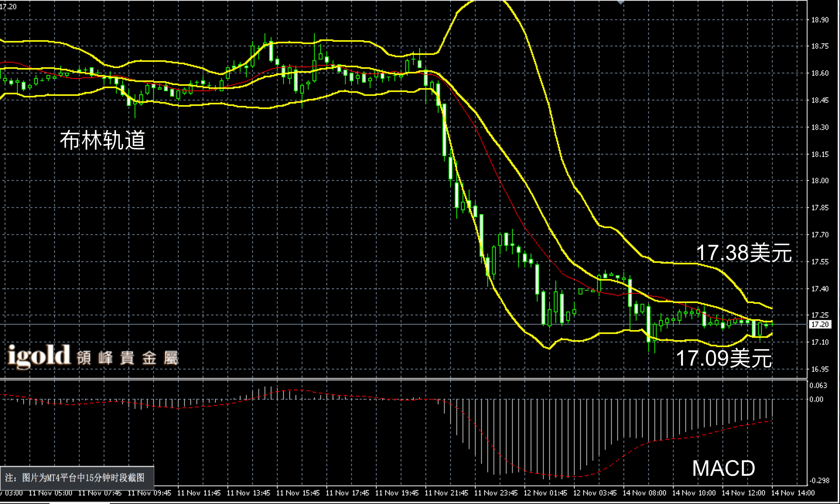Viewport: 840px width, 504px height.
Task: Click the MACD text label
Action: click(x=723, y=468)
